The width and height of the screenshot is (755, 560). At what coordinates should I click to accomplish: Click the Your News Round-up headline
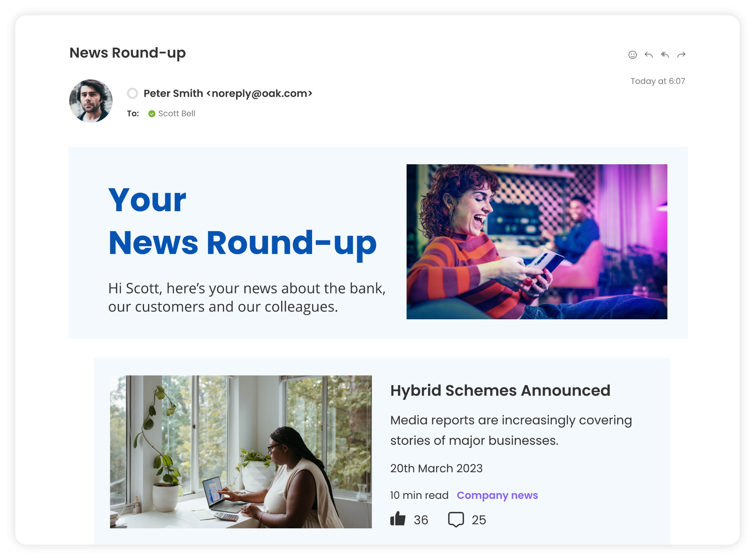point(242,221)
